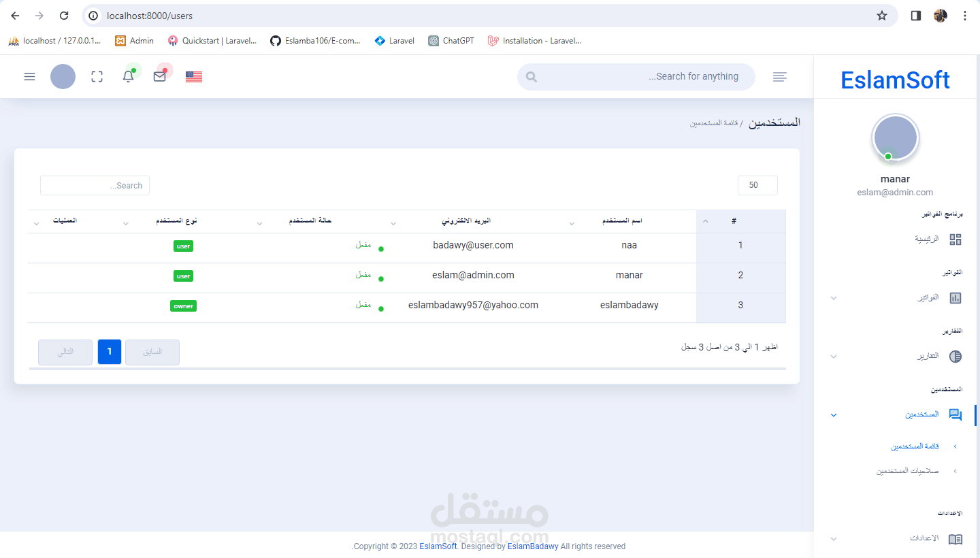This screenshot has height=558, width=980.
Task: Select user permissions submenu item
Action: [907, 471]
